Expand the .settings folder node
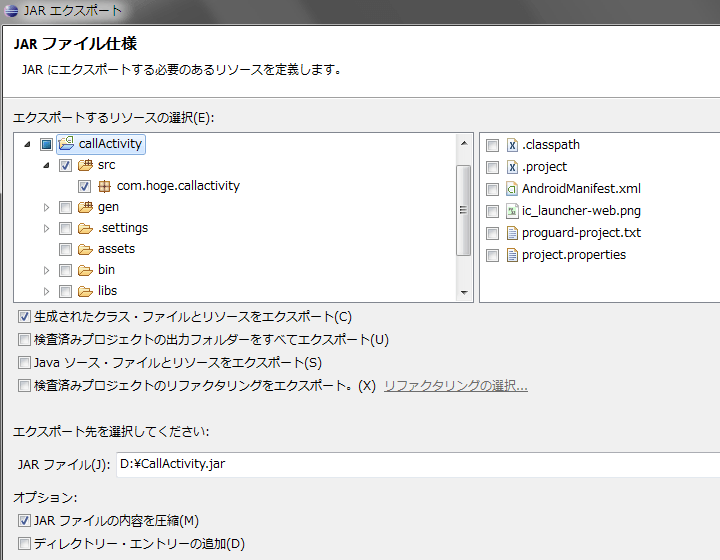This screenshot has width=720, height=560. pyautogui.click(x=46, y=228)
